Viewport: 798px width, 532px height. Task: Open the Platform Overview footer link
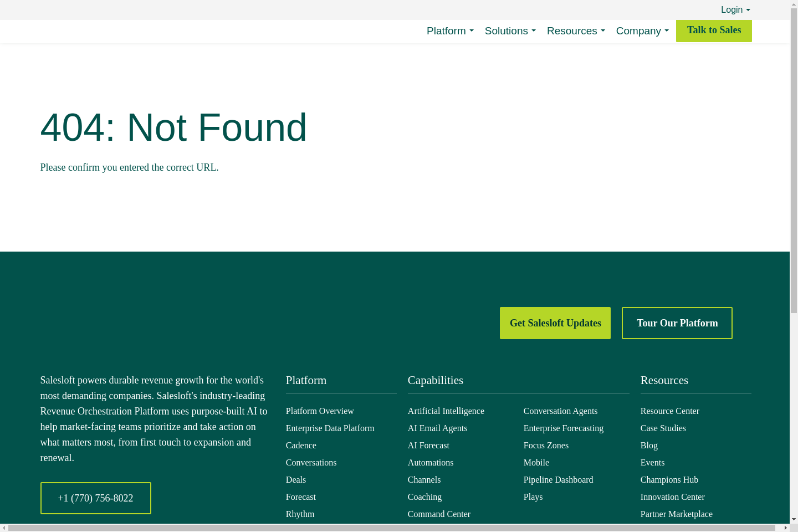320,411
